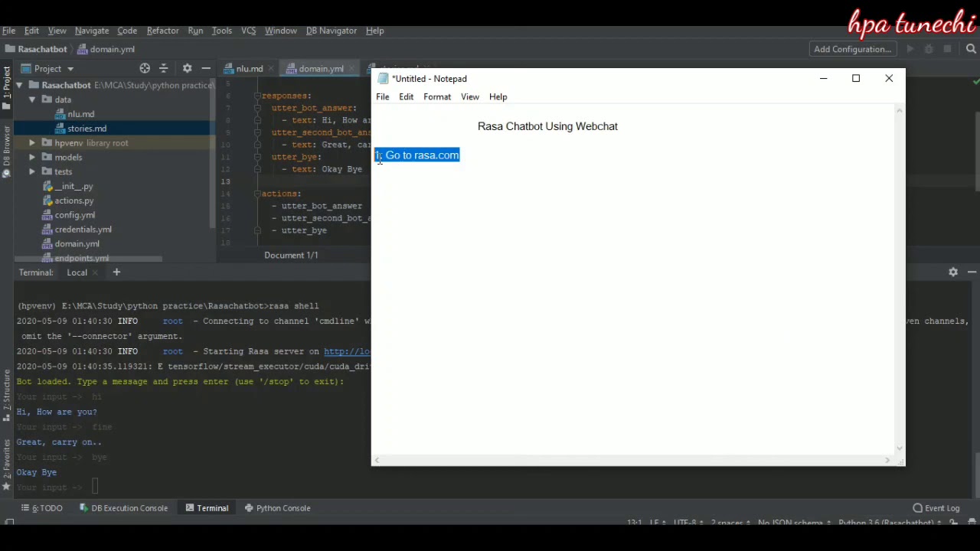Click the locate/scroll-from-source target icon in Project panel
Image resolution: width=980 pixels, height=551 pixels.
pyautogui.click(x=145, y=68)
